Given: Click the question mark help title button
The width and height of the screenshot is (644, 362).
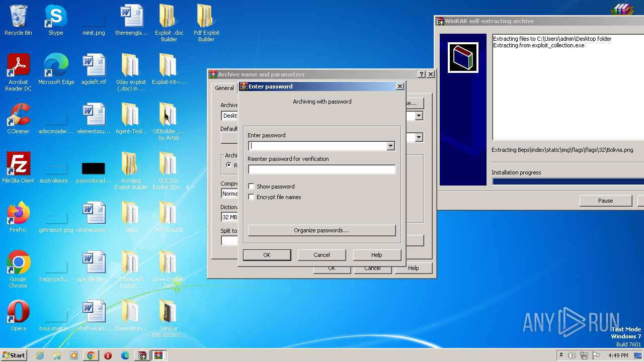Looking at the screenshot, I should (422, 74).
